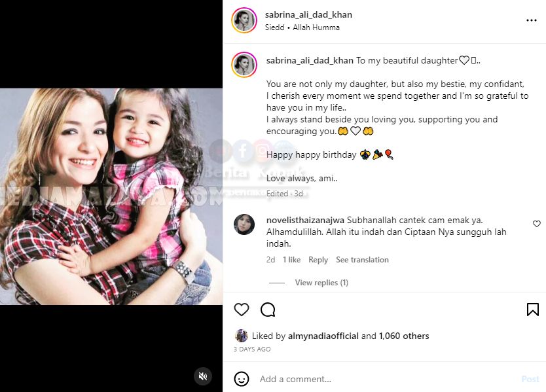Like novelisthaizanajwa's comment with small heart
Screen dimensions: 546x392
(x=537, y=224)
